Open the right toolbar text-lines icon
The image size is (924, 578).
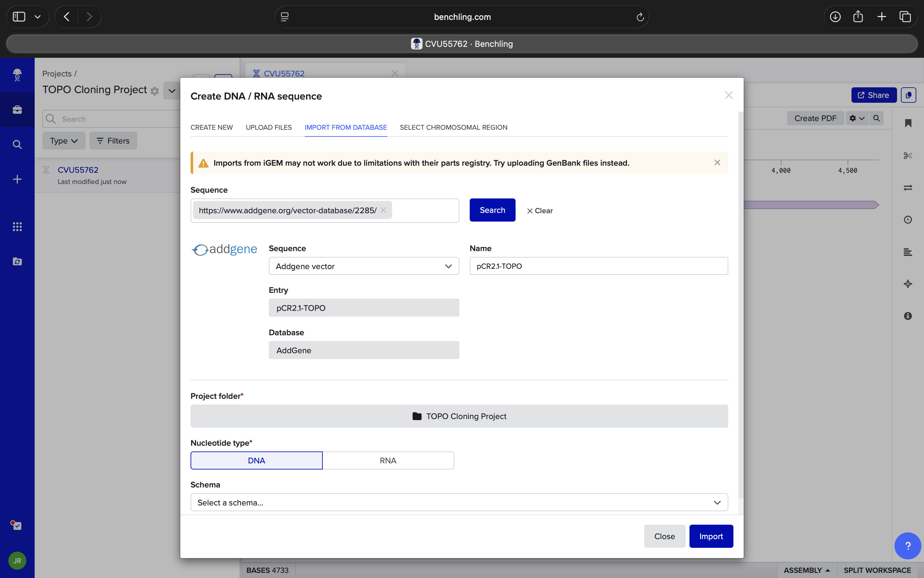(908, 252)
